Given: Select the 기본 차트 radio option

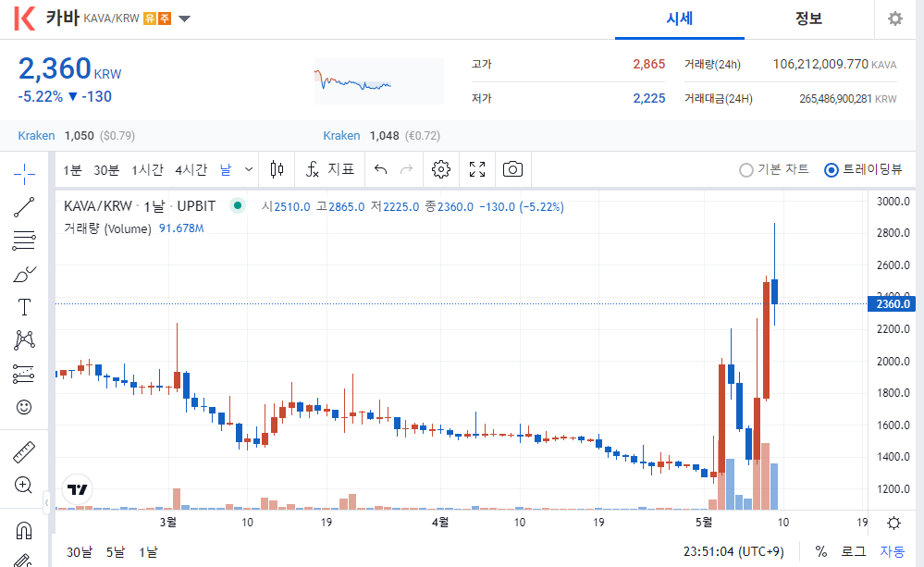Looking at the screenshot, I should coord(774,170).
